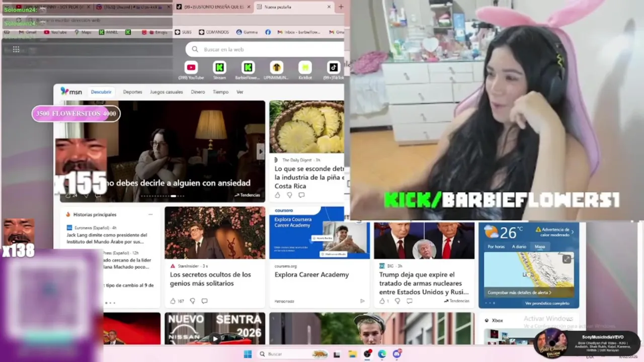Open the SUBS bookmark
This screenshot has width=644, height=362.
183,32
